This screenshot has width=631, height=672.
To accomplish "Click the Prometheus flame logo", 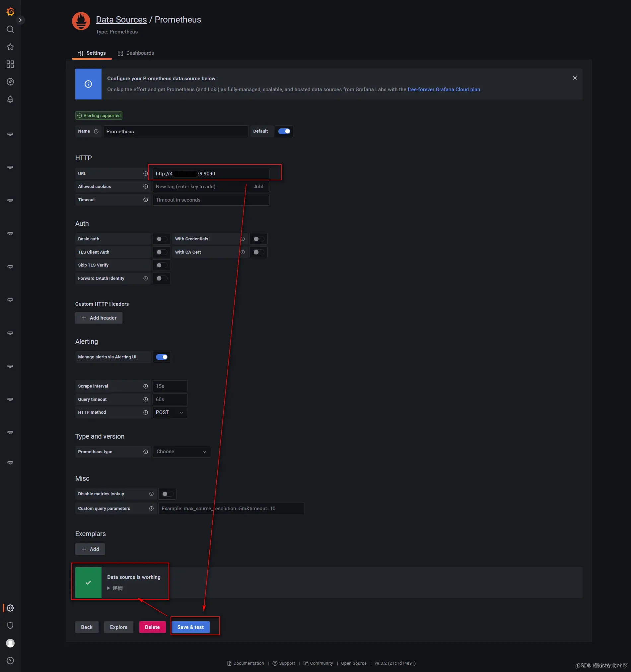I will [81, 21].
